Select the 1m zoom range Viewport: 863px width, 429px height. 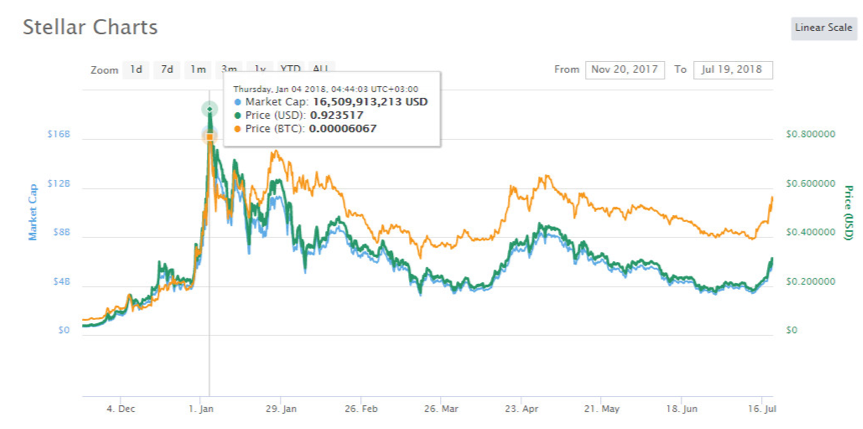point(198,69)
